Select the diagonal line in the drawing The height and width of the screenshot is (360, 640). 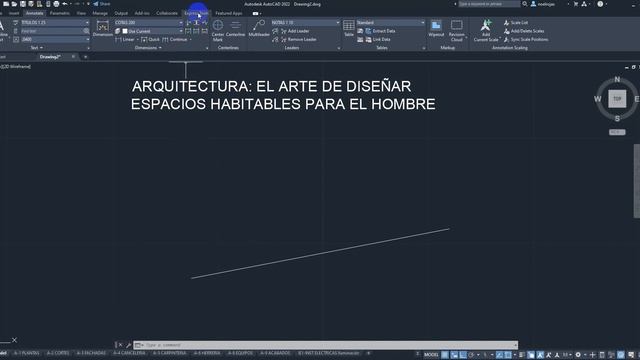click(320, 254)
